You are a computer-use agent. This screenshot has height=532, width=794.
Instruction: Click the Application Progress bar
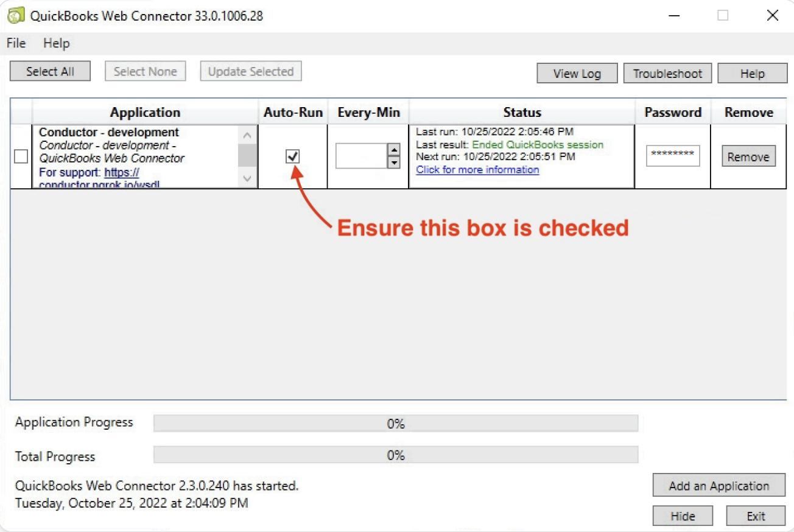(396, 424)
